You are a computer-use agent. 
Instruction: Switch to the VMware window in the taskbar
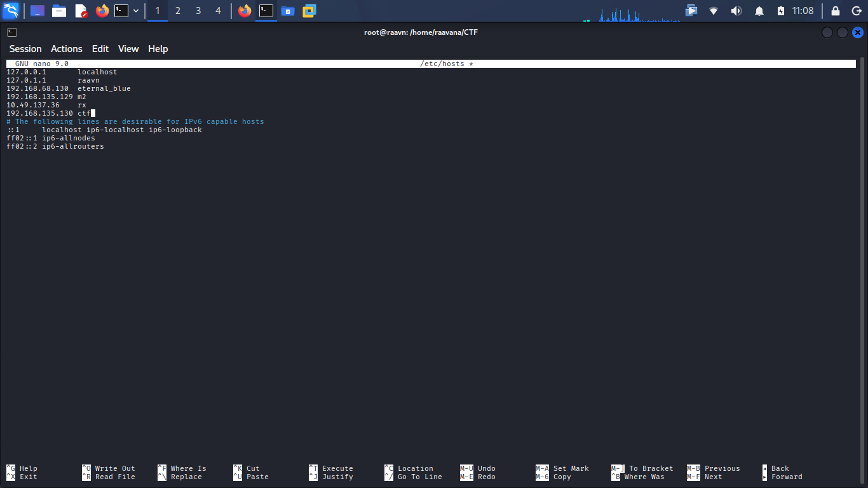pyautogui.click(x=309, y=11)
